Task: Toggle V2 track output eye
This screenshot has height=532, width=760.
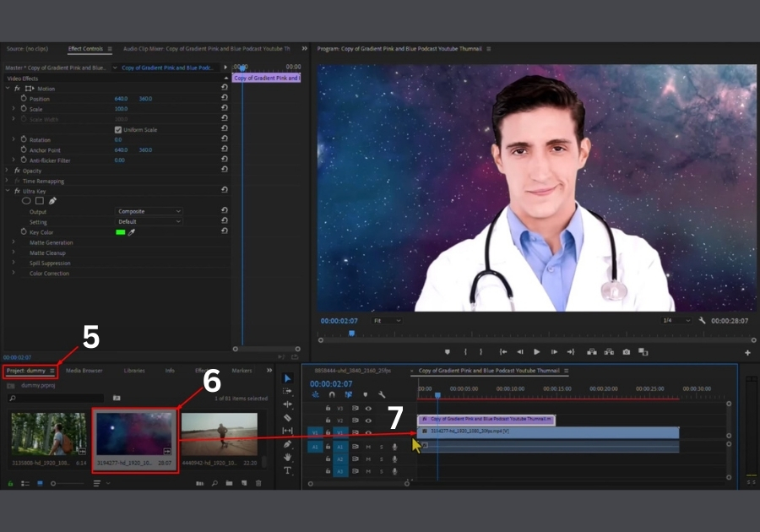Action: point(368,421)
